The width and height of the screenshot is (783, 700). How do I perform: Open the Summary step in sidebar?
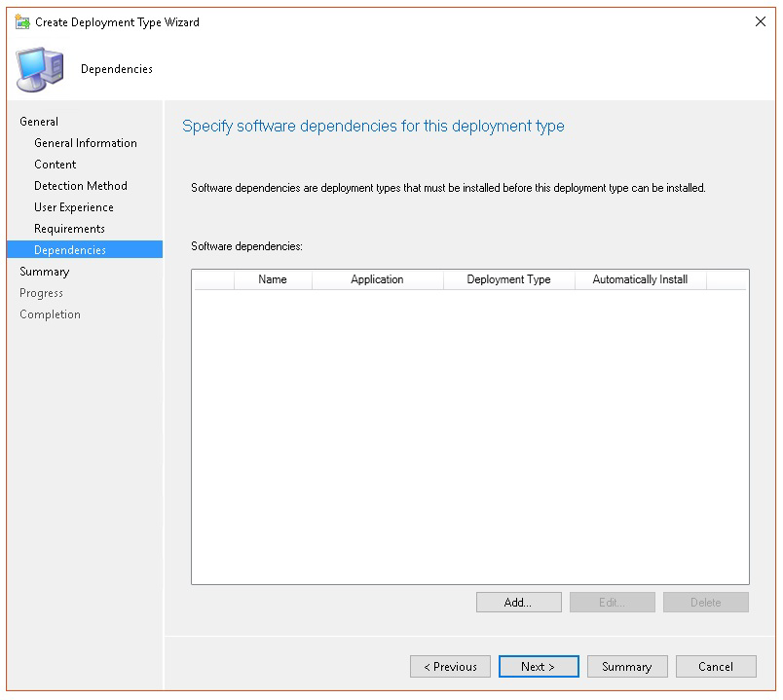45,272
